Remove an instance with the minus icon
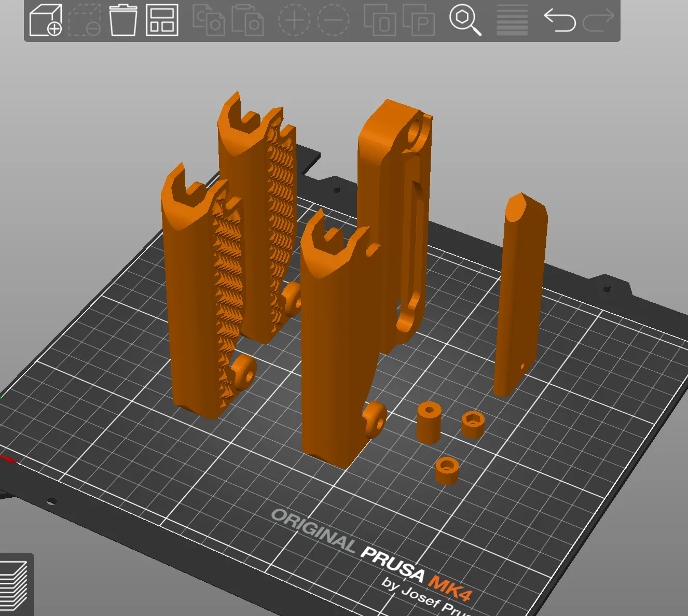This screenshot has width=688, height=616. 333,21
